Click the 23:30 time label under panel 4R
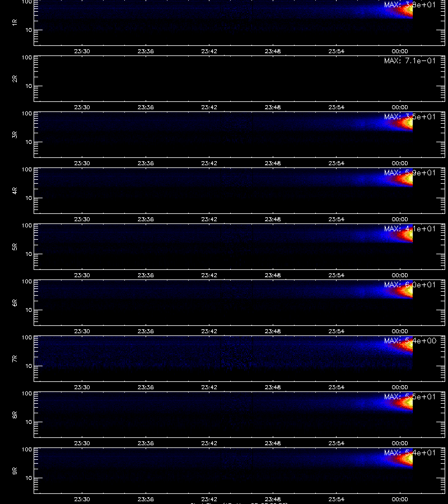Image resolution: width=448 pixels, height=504 pixels. coord(82,219)
